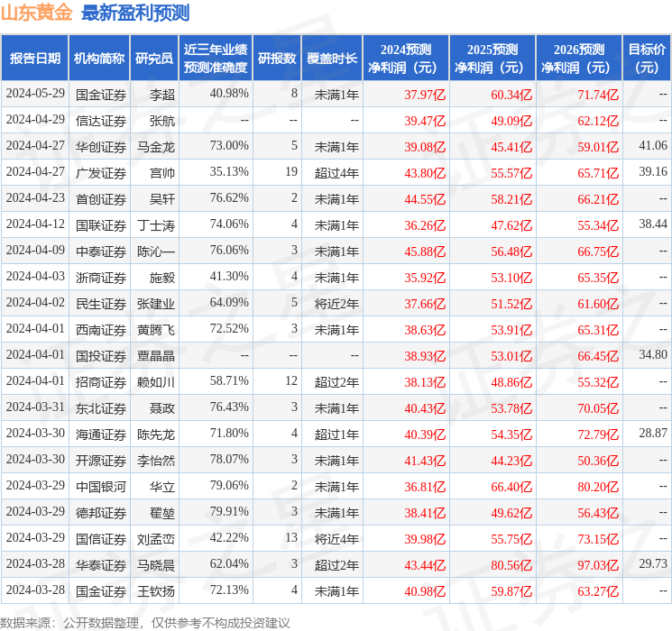Image resolution: width=672 pixels, height=631 pixels.
Task: Click institution name 中国银河
Action: [x=101, y=487]
